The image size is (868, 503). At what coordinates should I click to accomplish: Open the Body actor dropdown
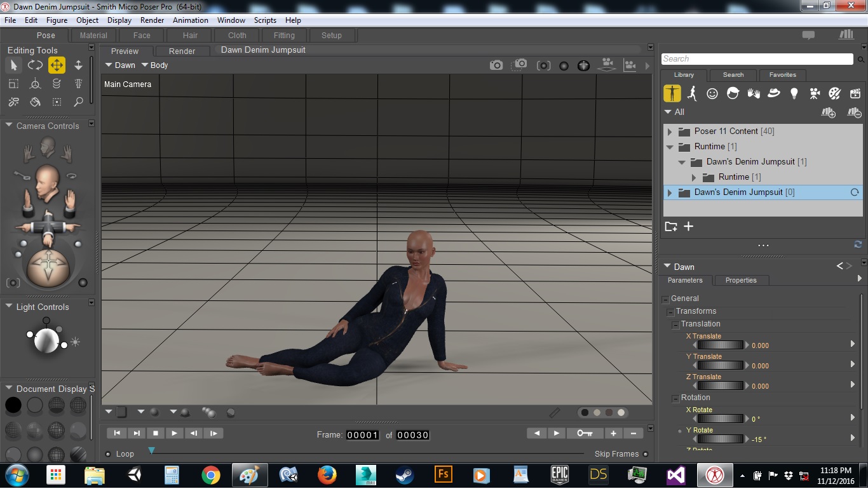tap(154, 65)
